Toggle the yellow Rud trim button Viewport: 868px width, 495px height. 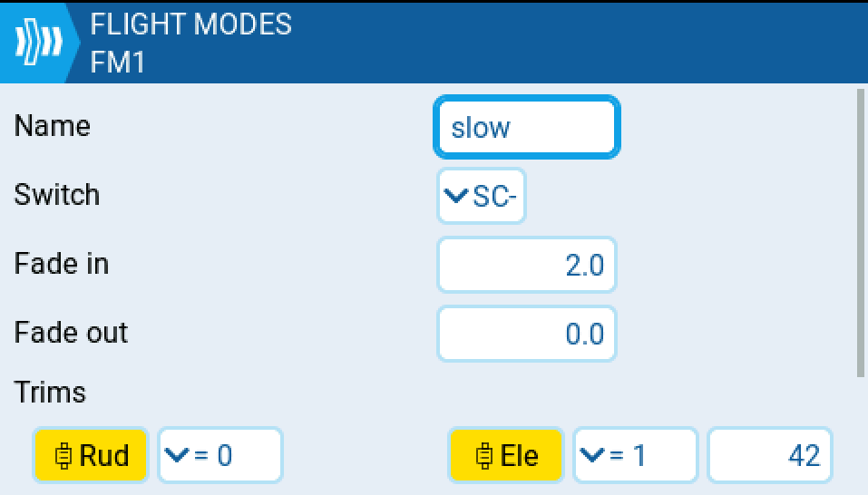[x=92, y=455]
